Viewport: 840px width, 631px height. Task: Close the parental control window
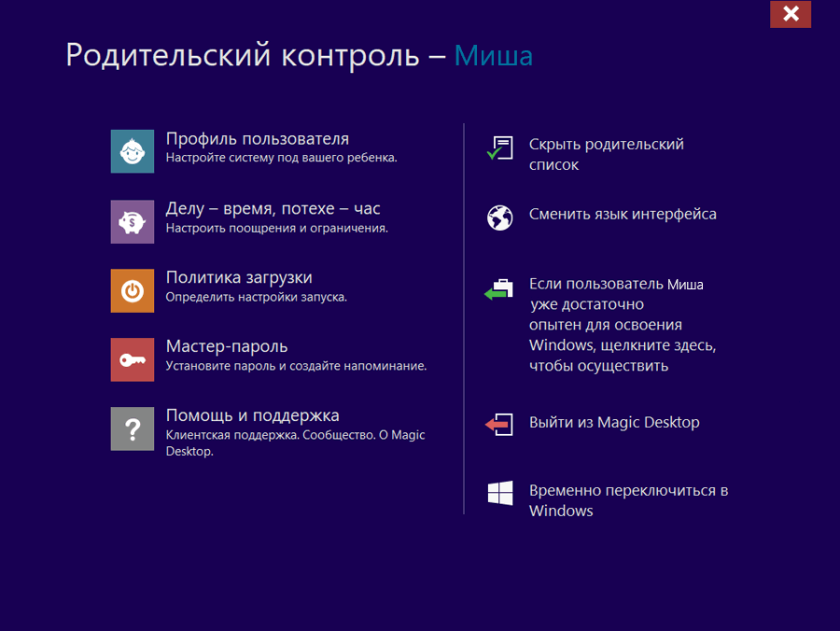[791, 14]
